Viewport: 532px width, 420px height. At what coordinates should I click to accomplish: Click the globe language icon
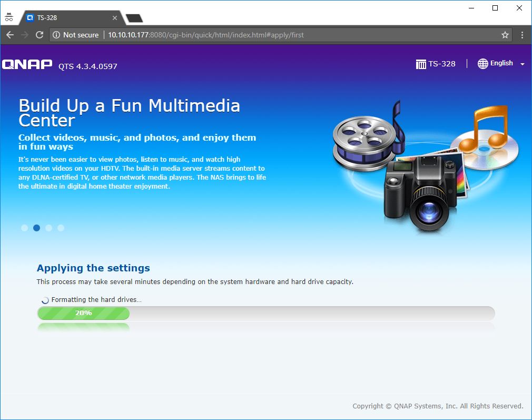(483, 63)
